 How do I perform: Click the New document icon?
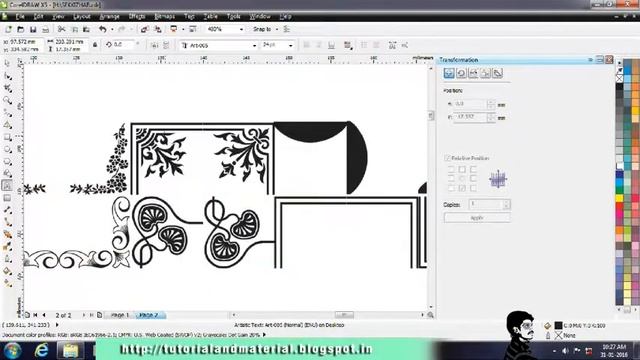pyautogui.click(x=8, y=29)
